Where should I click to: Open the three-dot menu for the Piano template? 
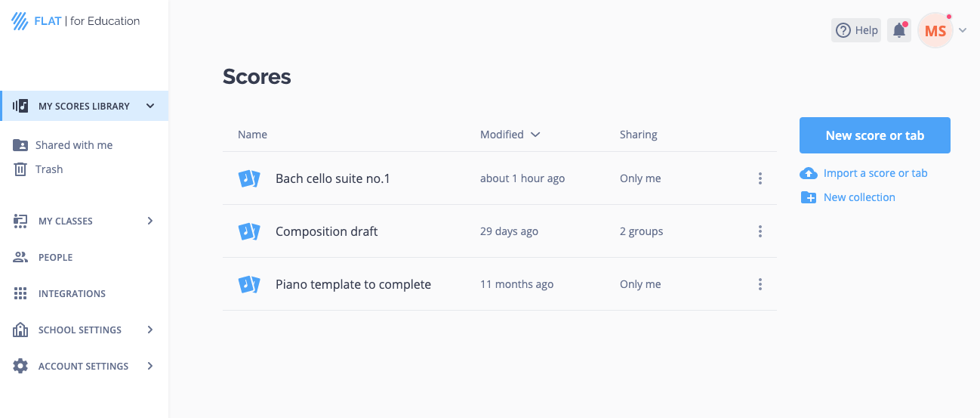[x=760, y=284]
